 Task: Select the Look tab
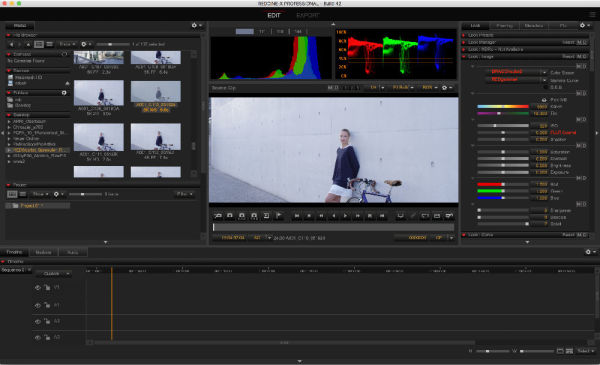point(476,26)
